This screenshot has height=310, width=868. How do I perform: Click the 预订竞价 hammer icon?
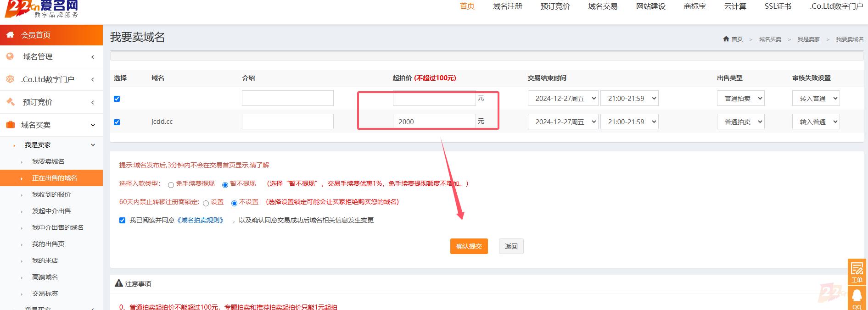click(x=10, y=102)
